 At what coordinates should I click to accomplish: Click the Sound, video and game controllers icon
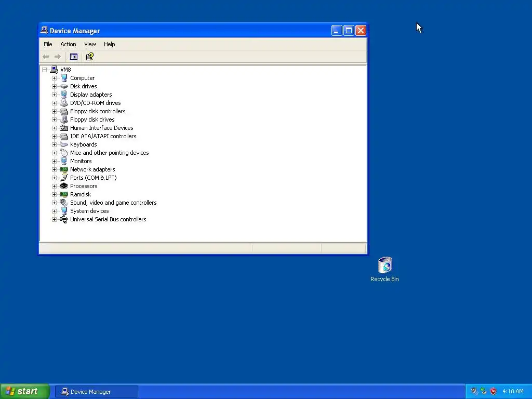(64, 203)
